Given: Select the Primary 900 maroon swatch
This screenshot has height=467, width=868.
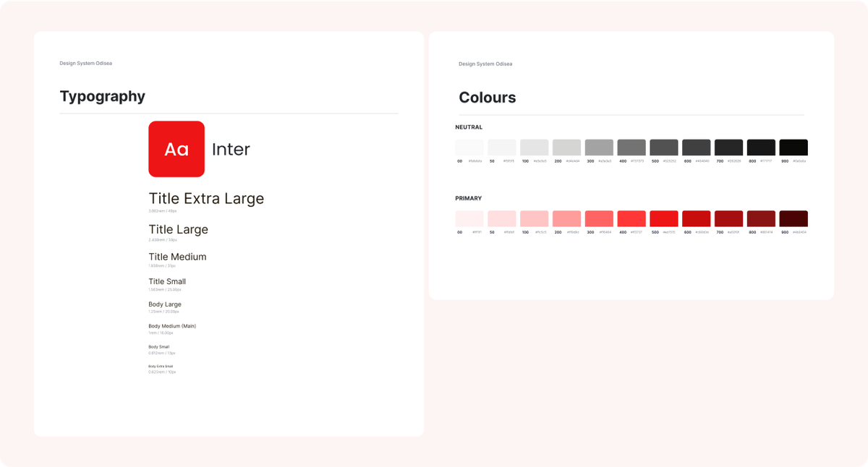Looking at the screenshot, I should 793,218.
